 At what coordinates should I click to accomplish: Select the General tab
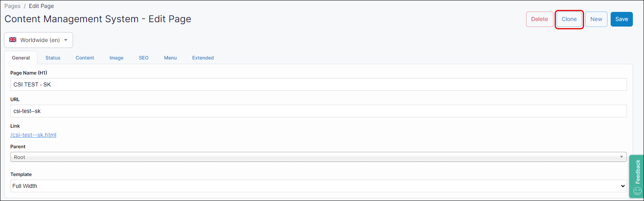[21, 58]
